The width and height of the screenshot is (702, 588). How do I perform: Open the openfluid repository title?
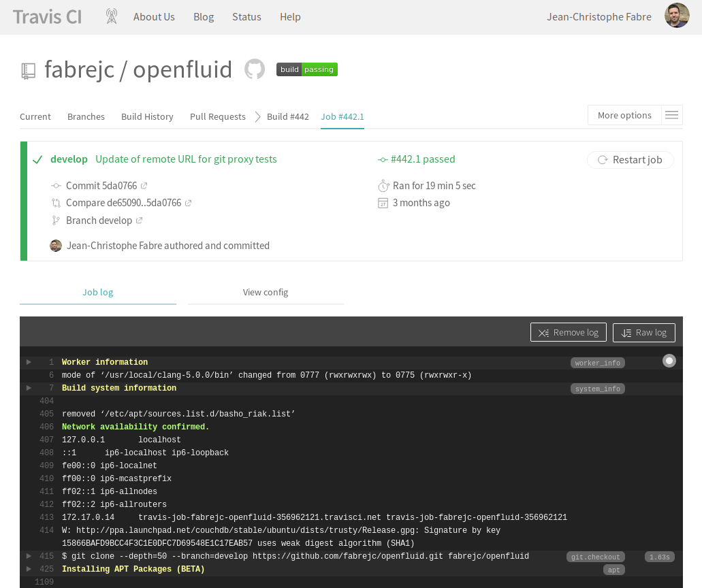pos(182,70)
